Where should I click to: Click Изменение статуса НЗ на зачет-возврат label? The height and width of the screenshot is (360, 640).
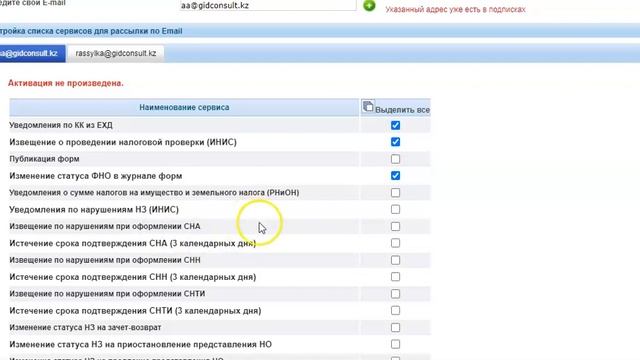pyautogui.click(x=85, y=328)
